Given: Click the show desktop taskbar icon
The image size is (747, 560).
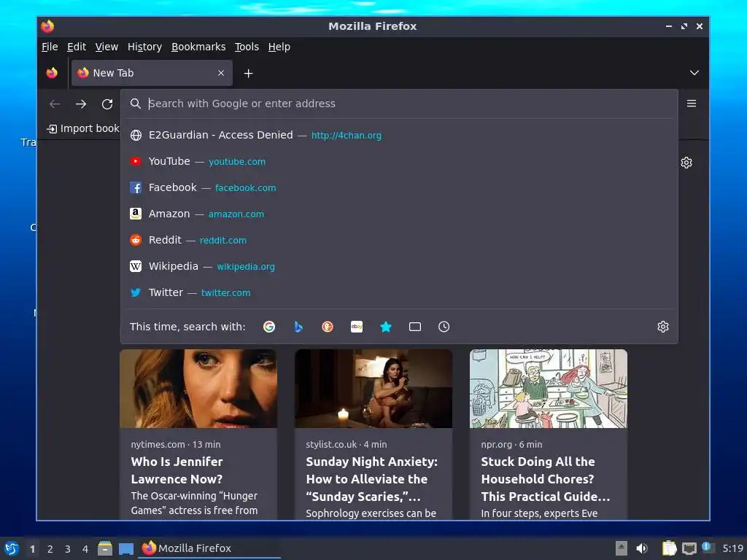Looking at the screenshot, I should pyautogui.click(x=125, y=548).
